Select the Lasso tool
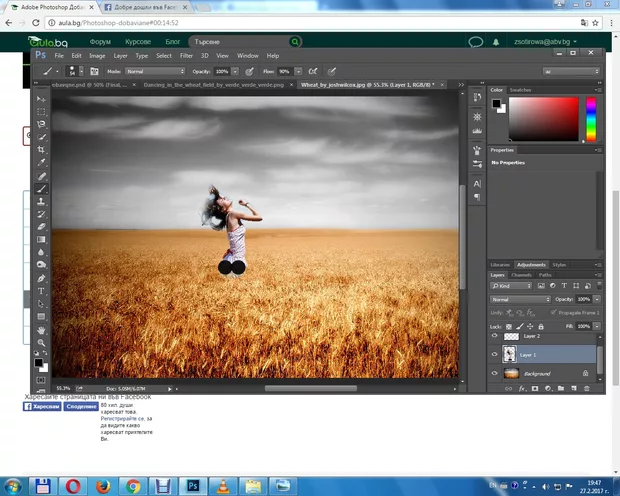The height and width of the screenshot is (496, 620). [41, 124]
